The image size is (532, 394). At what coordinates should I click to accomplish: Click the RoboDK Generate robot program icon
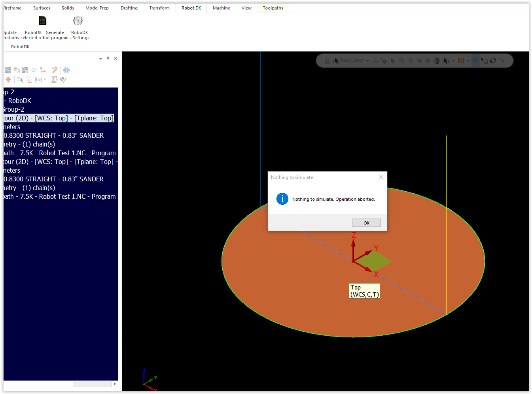click(43, 21)
